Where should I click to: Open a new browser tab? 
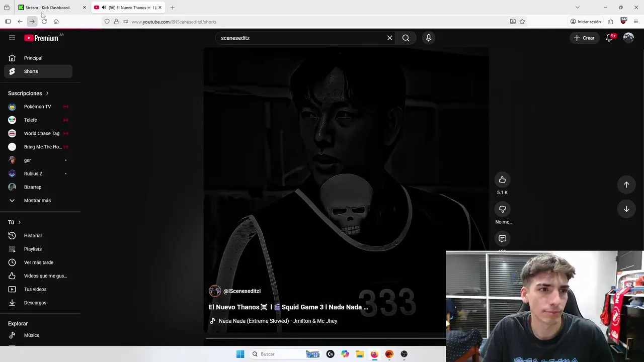click(173, 8)
